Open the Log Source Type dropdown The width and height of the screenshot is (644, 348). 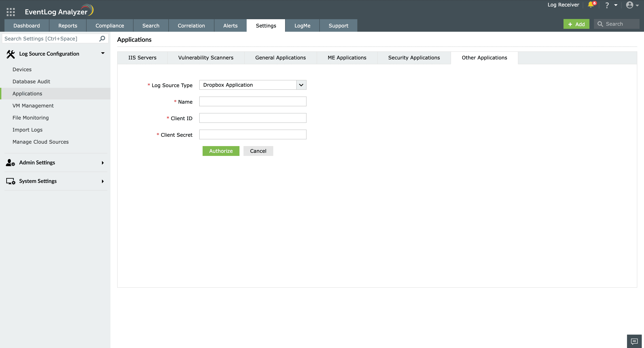[x=301, y=85]
